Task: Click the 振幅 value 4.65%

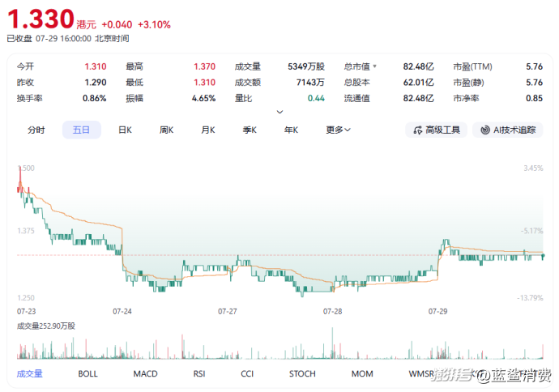Action: coord(203,98)
